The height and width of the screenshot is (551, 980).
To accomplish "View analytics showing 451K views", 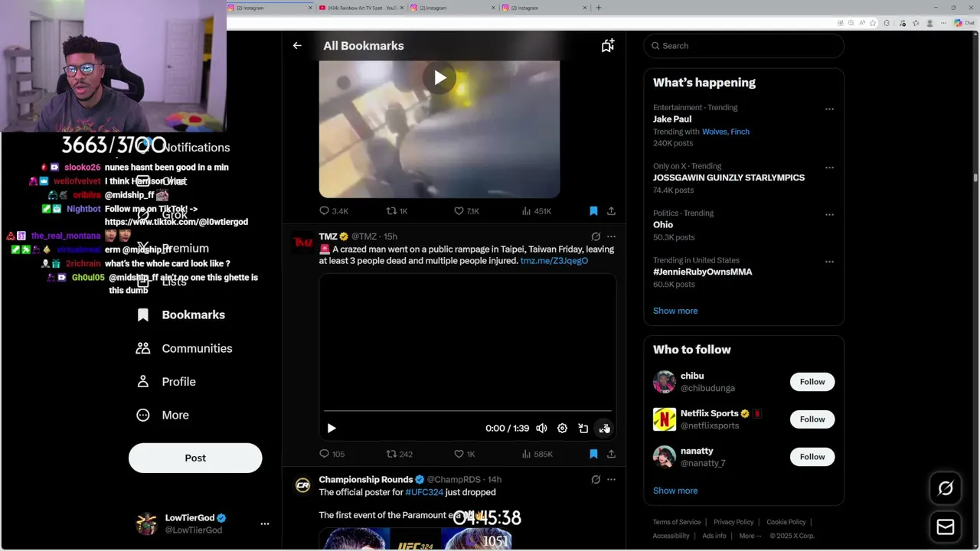I will coord(536,211).
